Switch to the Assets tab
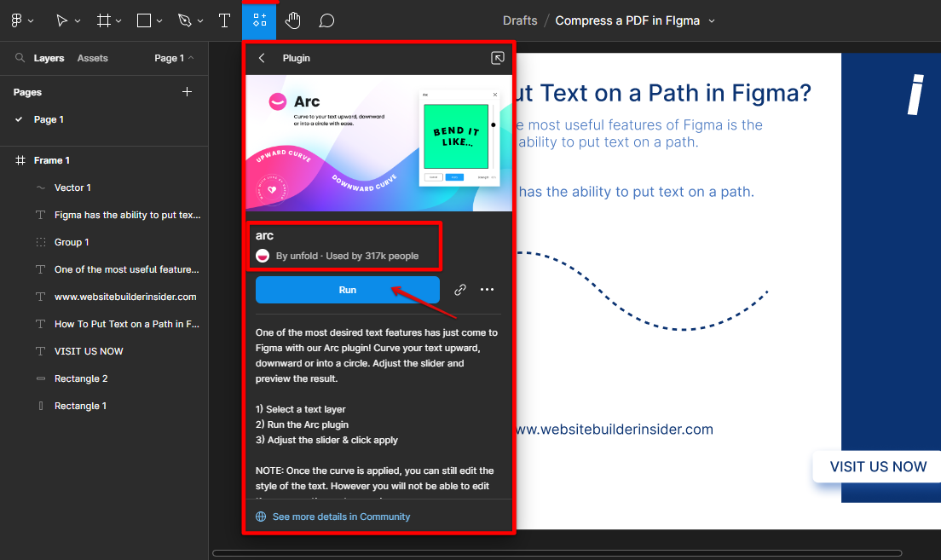 (x=92, y=58)
